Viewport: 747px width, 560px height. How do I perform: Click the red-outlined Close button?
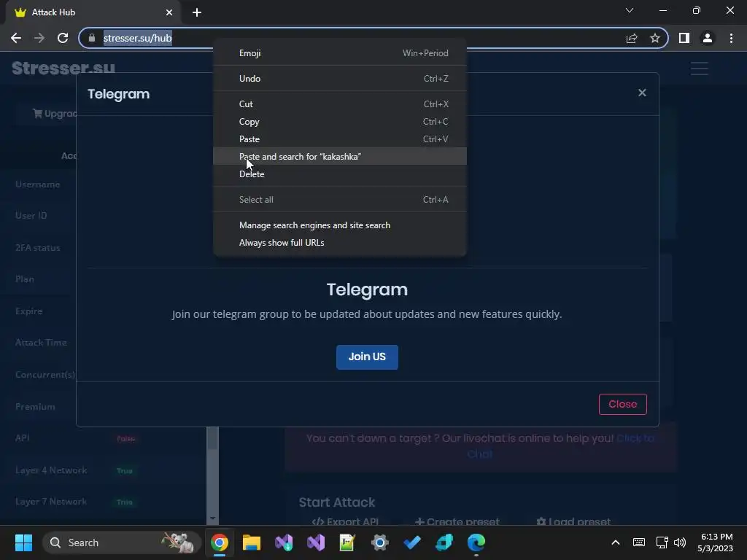tap(623, 404)
